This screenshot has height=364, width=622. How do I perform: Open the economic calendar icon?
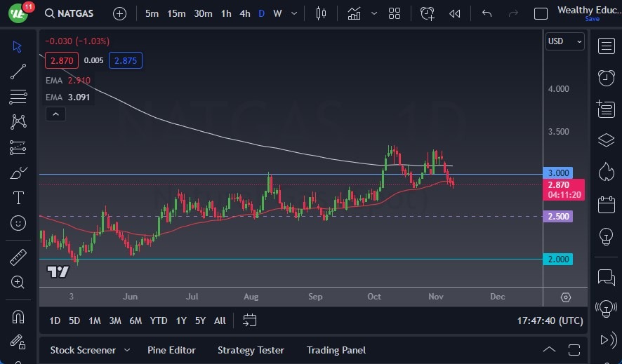pos(606,205)
